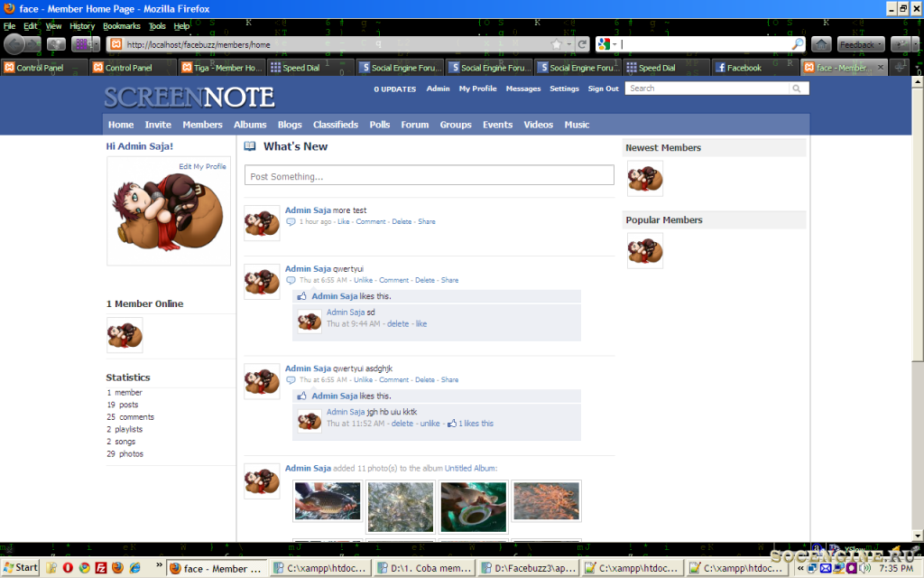Click thumbs-up icon next to '1 likes this'
924x578 pixels.
(x=452, y=424)
